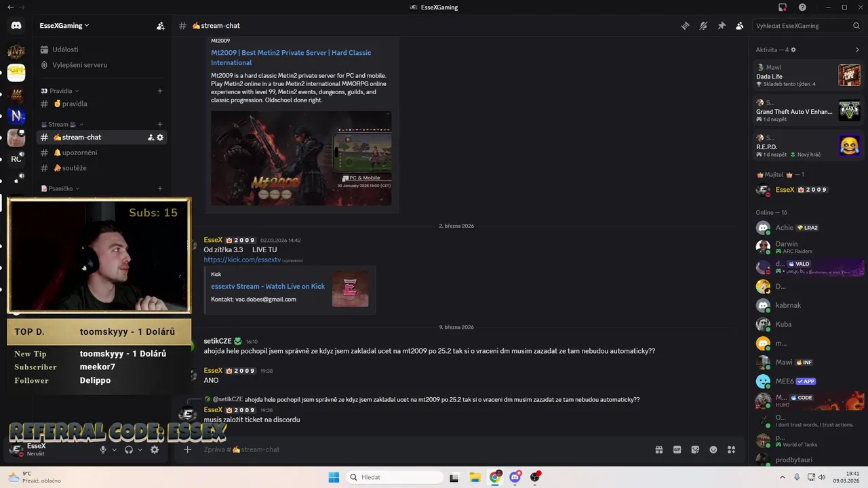Open GIF picker
The height and width of the screenshot is (488, 868).
coord(677,449)
